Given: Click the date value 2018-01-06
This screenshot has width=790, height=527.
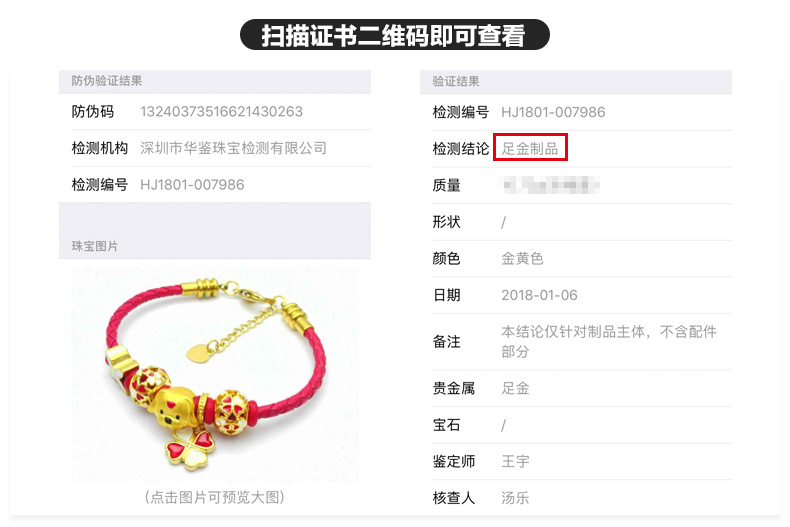Looking at the screenshot, I should click(x=539, y=295).
